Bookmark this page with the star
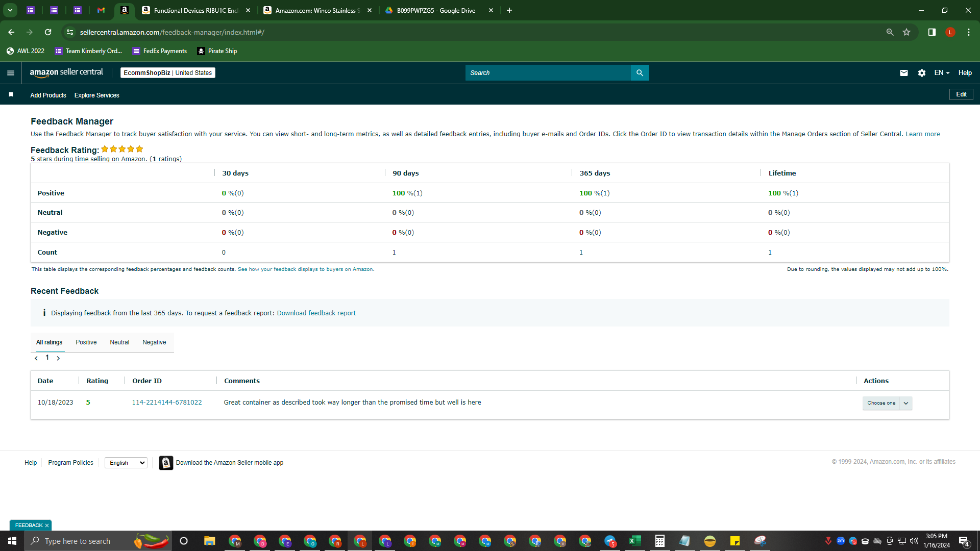This screenshot has height=551, width=980. click(x=906, y=32)
